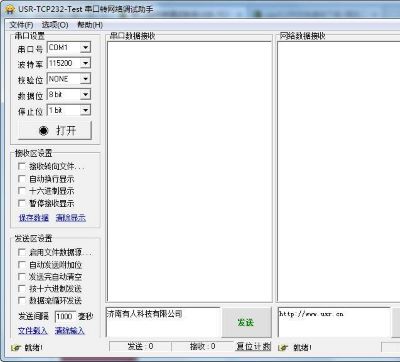Enable 自动换行显示 checkbox
Viewport: 400px width, 362px height.
click(22, 179)
